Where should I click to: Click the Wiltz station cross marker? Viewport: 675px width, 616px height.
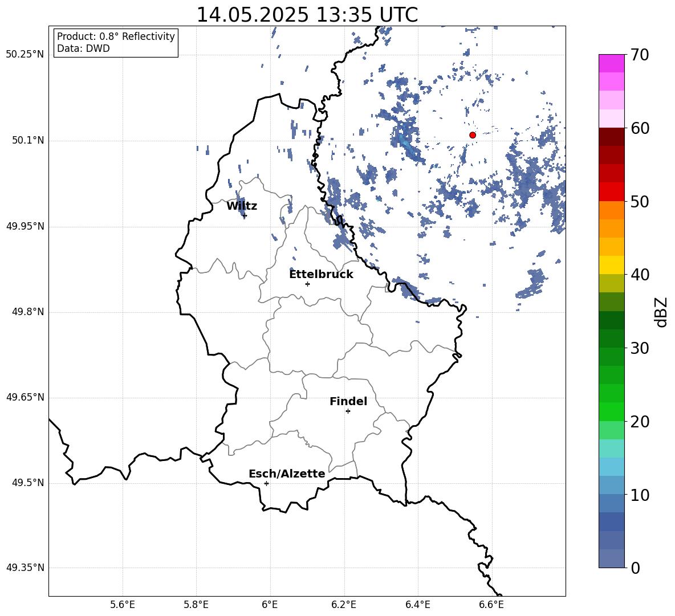tap(245, 215)
